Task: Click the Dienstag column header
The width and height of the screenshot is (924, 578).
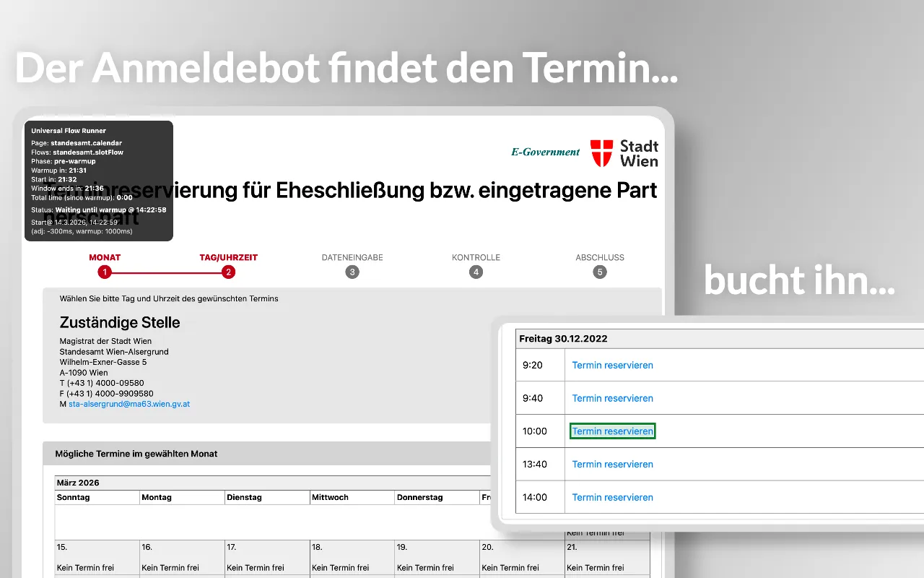Action: 267,497
